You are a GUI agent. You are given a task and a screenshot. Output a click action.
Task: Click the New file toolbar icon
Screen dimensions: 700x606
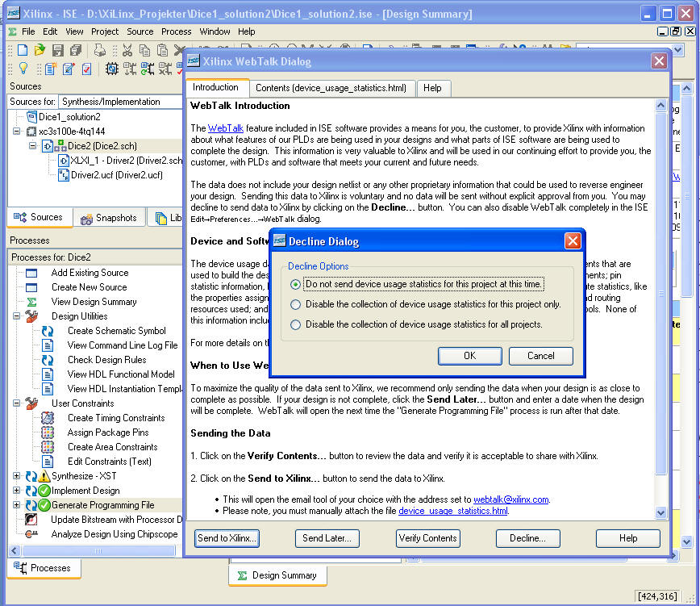coord(23,50)
